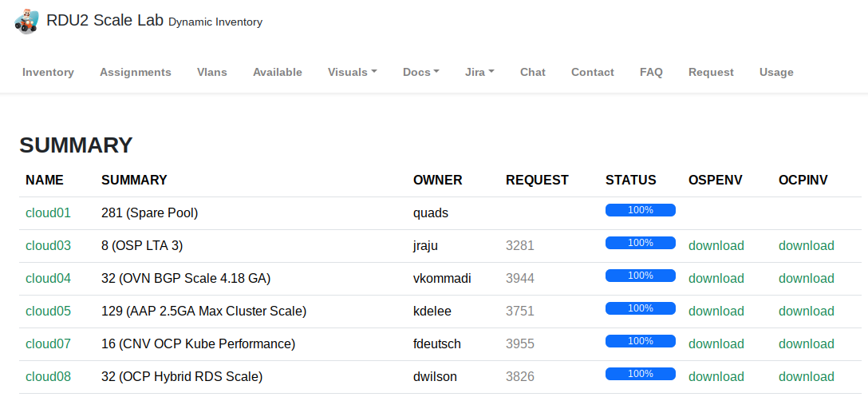Image resolution: width=868 pixels, height=397 pixels.
Task: Open the Chat page
Action: click(533, 72)
